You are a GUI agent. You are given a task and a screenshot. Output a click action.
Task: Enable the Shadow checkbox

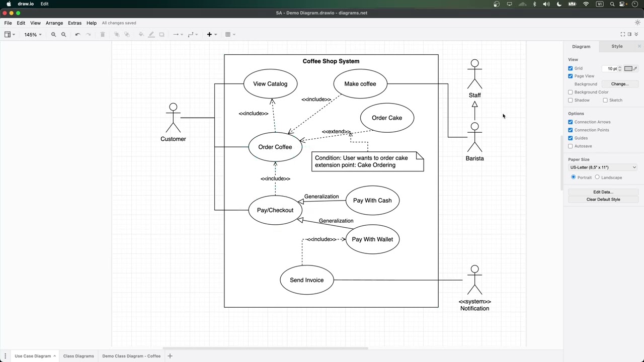click(571, 100)
